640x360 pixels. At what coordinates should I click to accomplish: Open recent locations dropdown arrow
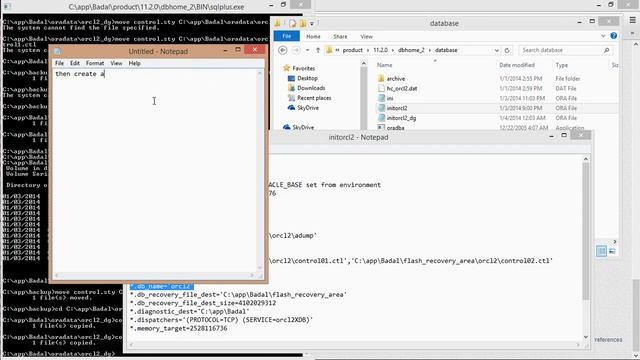coord(307,50)
